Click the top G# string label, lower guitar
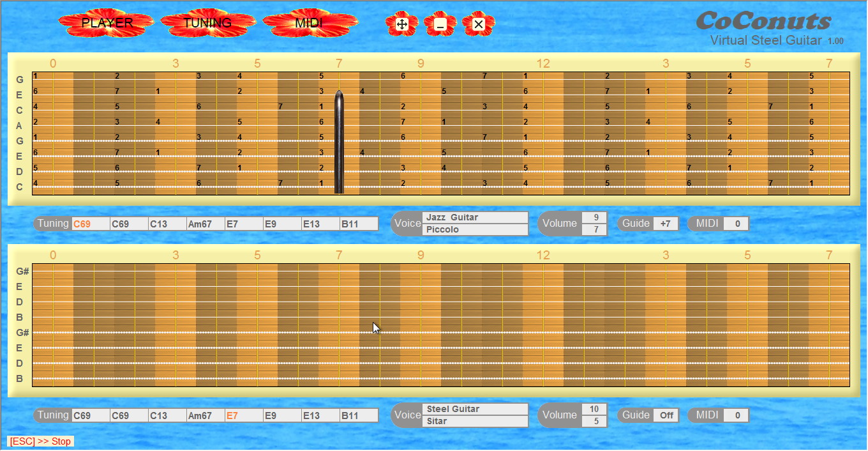This screenshot has width=868, height=451. 23,271
